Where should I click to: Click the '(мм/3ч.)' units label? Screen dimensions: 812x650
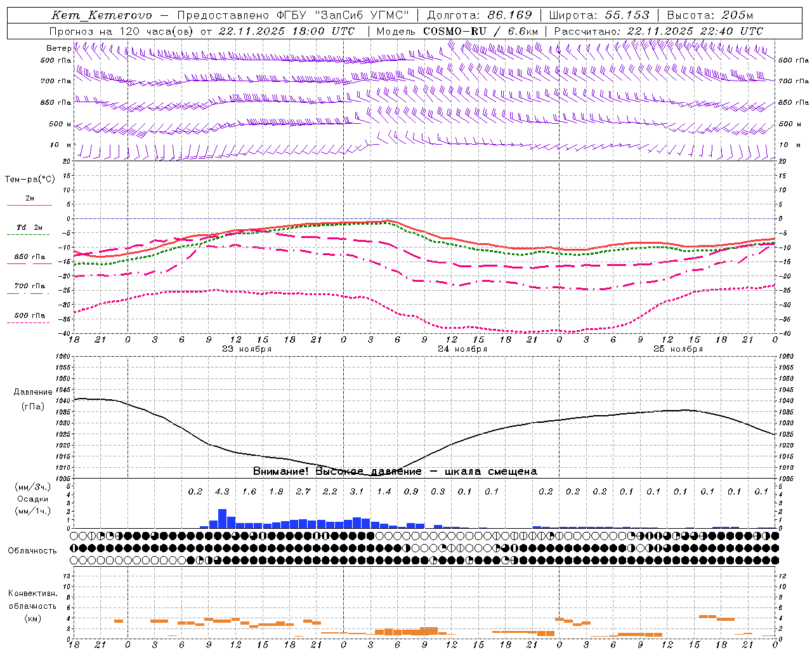click(32, 487)
